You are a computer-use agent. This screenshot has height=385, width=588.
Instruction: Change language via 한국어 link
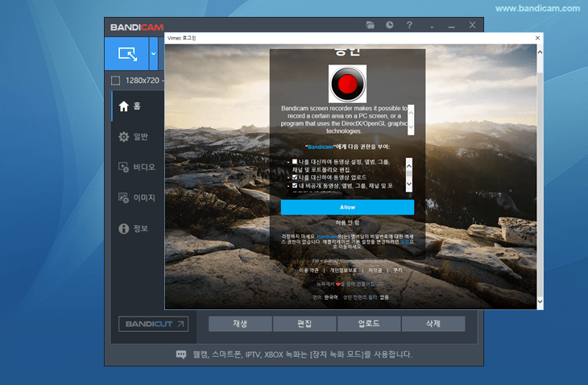click(331, 297)
